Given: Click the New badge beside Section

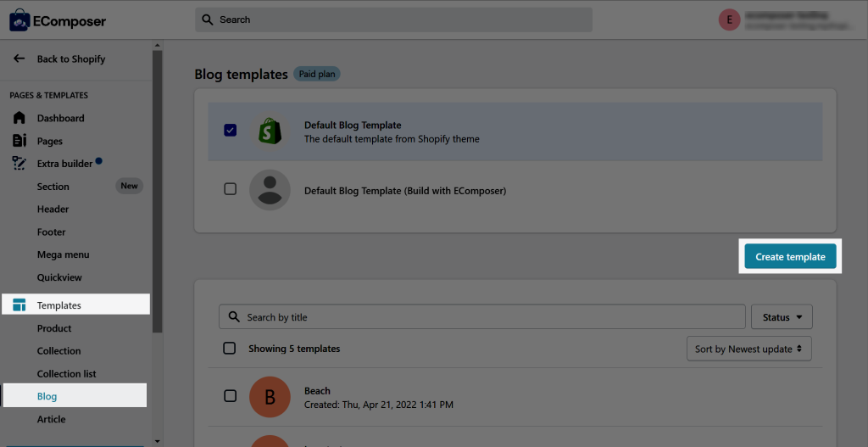Looking at the screenshot, I should (129, 186).
